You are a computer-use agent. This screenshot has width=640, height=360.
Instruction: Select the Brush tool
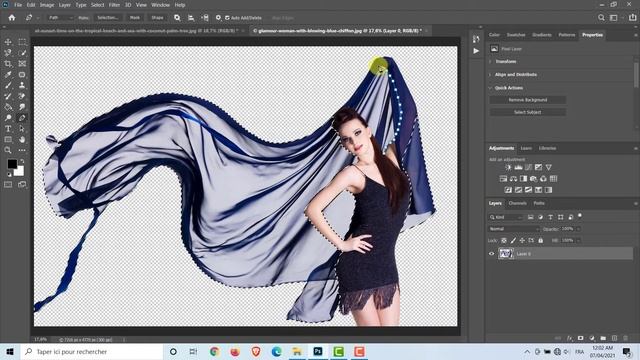pyautogui.click(x=8, y=85)
